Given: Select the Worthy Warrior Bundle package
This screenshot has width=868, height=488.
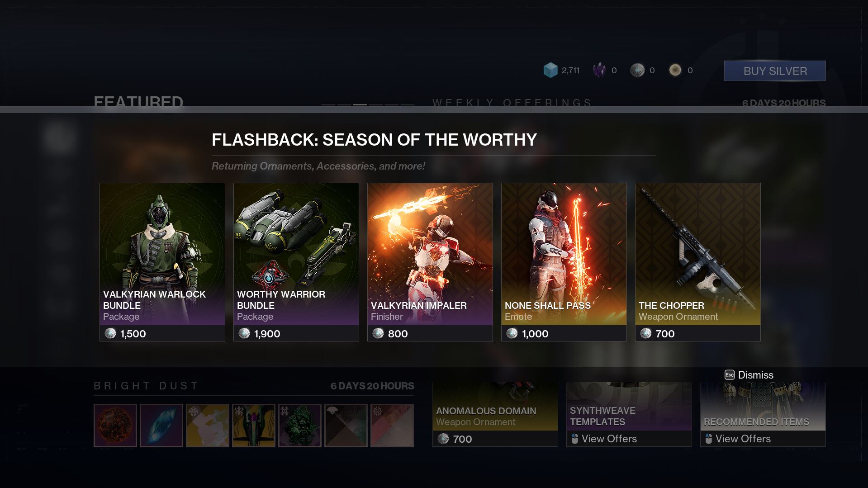Looking at the screenshot, I should [x=296, y=262].
